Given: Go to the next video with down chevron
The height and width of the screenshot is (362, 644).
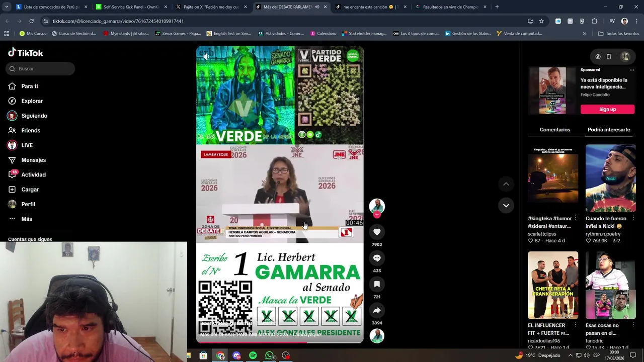Looking at the screenshot, I should coord(506,205).
